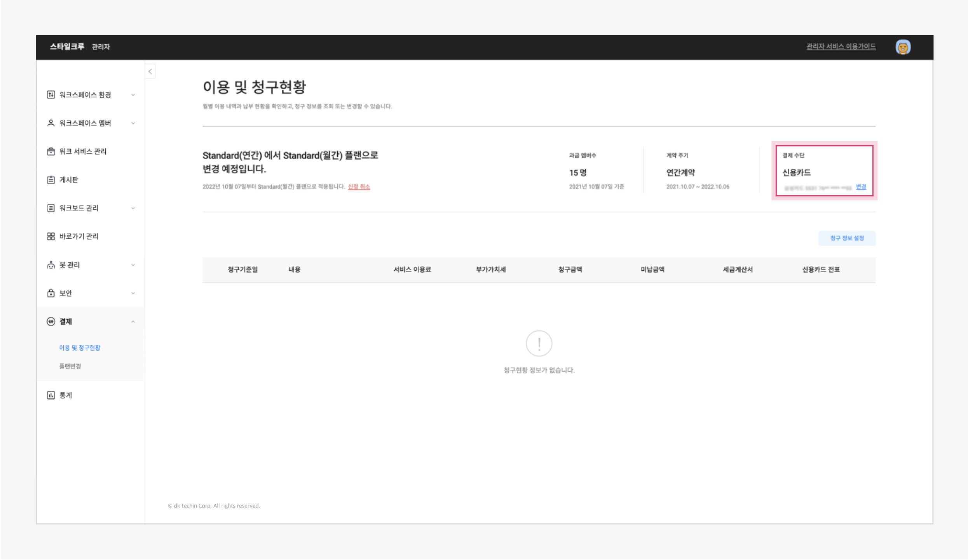The image size is (968, 560).
Task: Click 변경 link under 결제 수단
Action: click(x=861, y=187)
